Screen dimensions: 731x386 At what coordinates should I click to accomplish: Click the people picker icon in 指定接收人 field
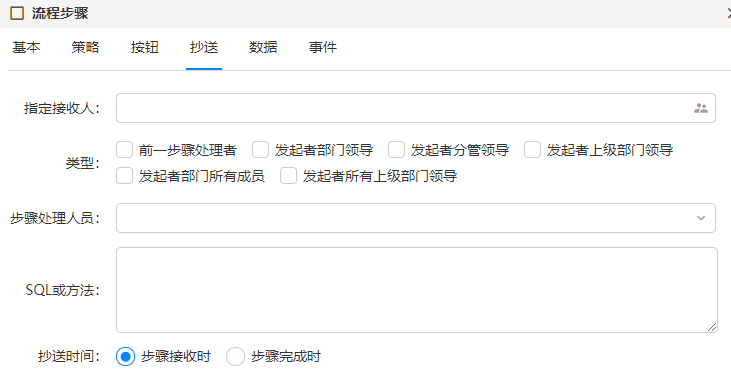click(701, 108)
